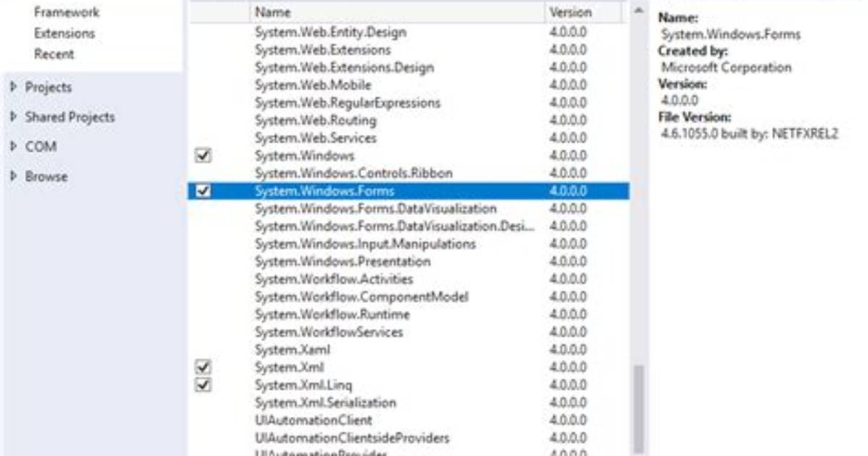Image resolution: width=868 pixels, height=456 pixels.
Task: Select System.Web.Extensions.Design row
Action: (409, 68)
